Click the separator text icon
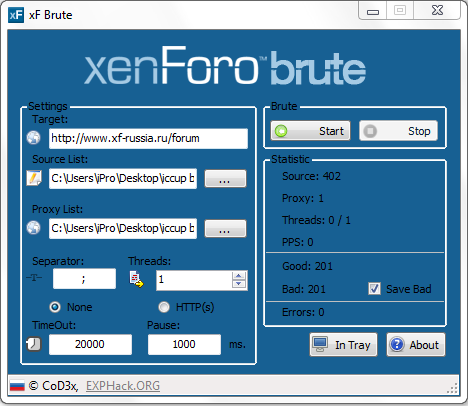Screen dimensions: 468x406 click(34, 277)
